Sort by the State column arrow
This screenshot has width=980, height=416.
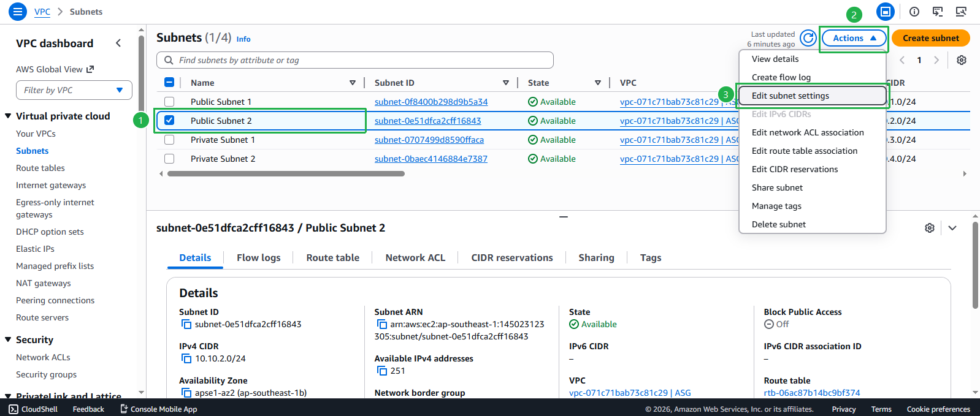click(x=598, y=83)
